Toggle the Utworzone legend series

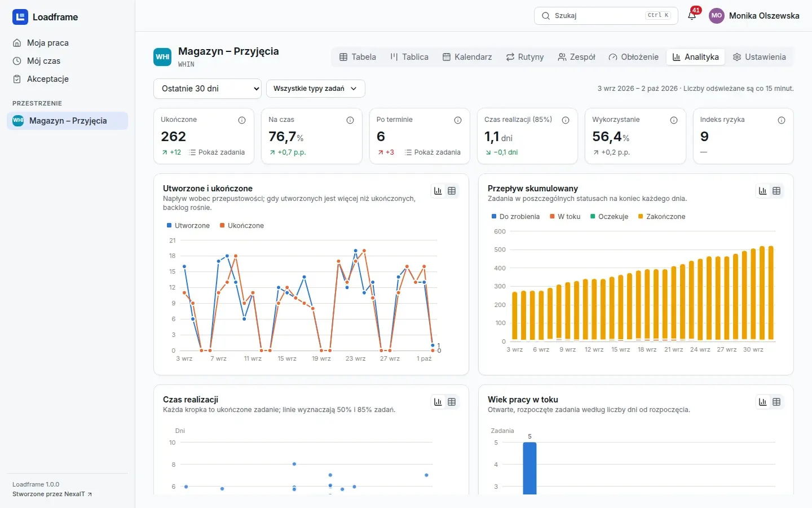point(188,226)
